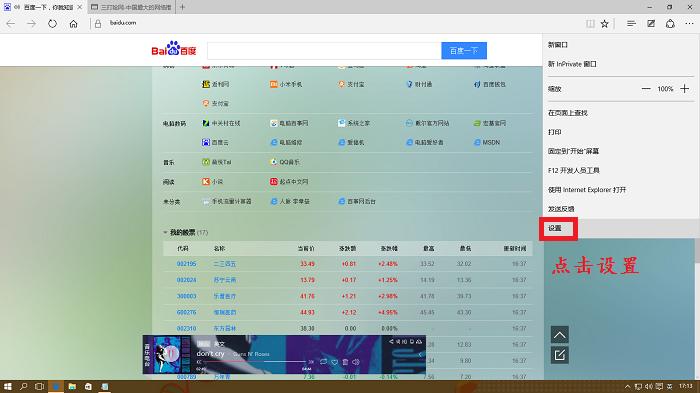Delete the song with trash icon
700x393 pixels.
[x=345, y=362]
